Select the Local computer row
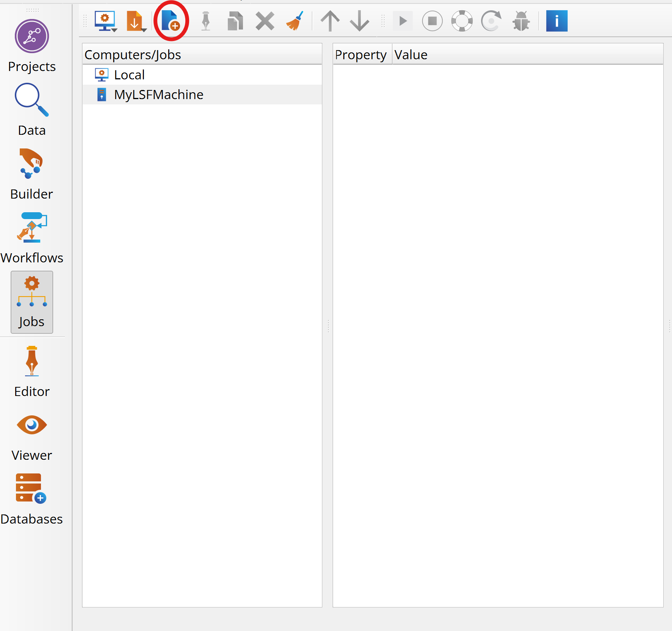Screen dimensions: 672x631 pos(202,75)
